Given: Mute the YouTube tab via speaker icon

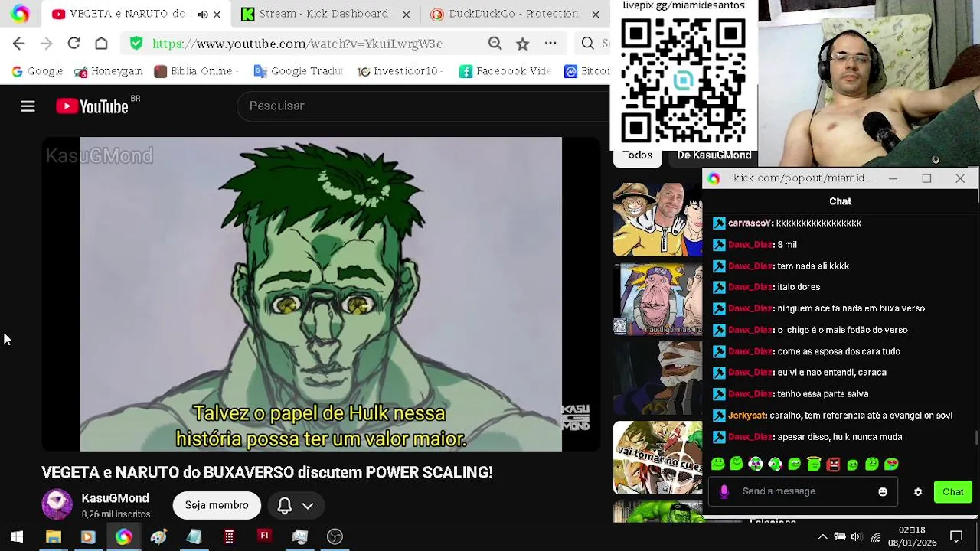Looking at the screenshot, I should [202, 14].
